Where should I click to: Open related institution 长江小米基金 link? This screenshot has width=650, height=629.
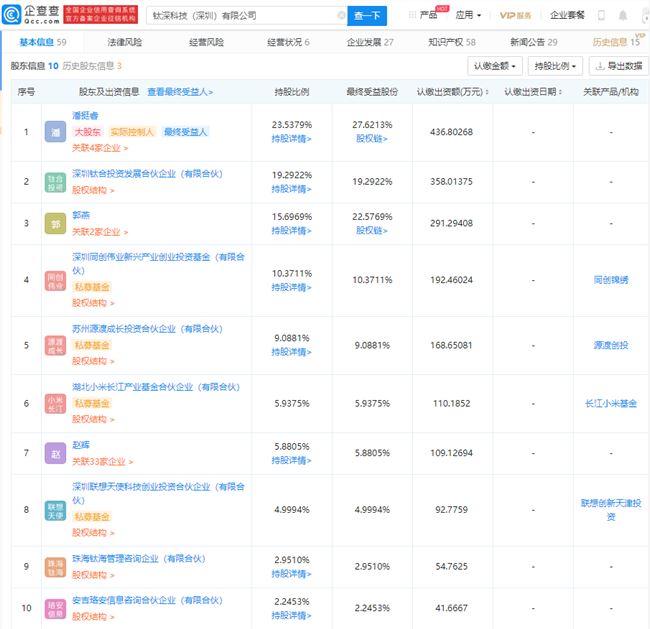tap(611, 403)
